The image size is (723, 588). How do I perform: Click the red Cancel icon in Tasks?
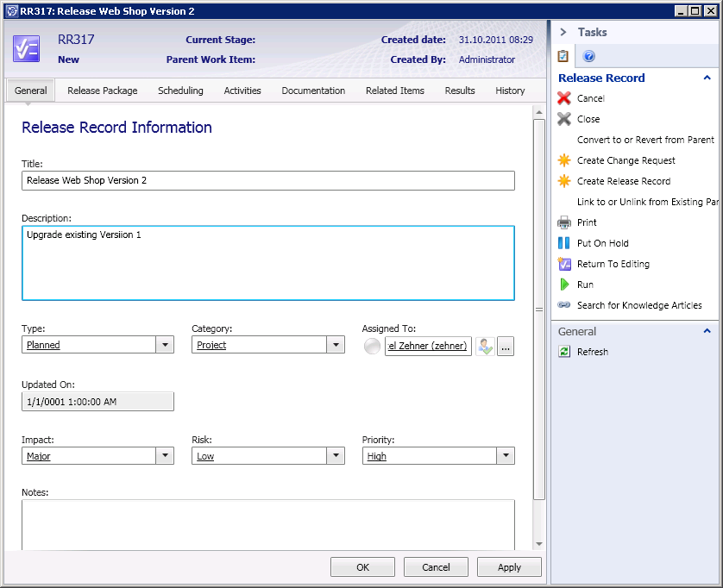(x=564, y=98)
